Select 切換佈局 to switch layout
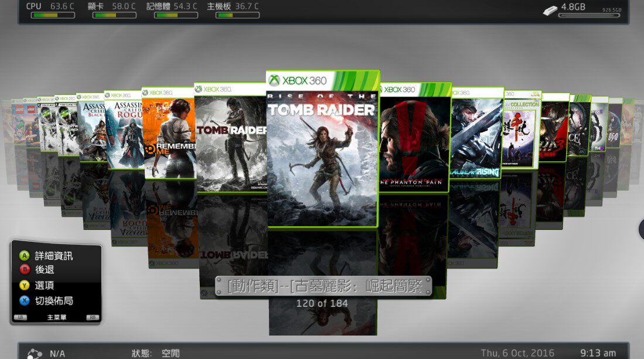This screenshot has width=644, height=359. pos(54,300)
